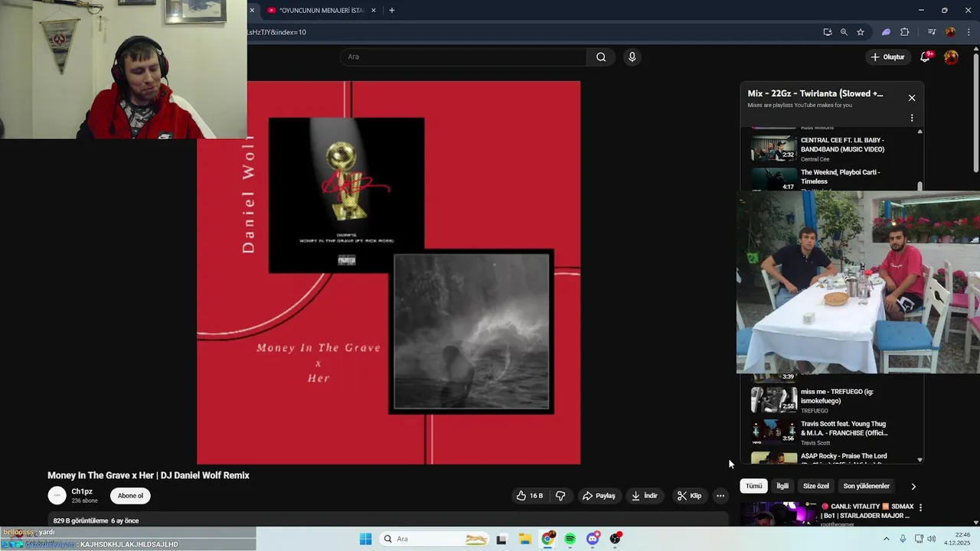Screen dimensions: 980x551
Task: Open Chrome zoom indicator in address bar
Action: point(844,32)
